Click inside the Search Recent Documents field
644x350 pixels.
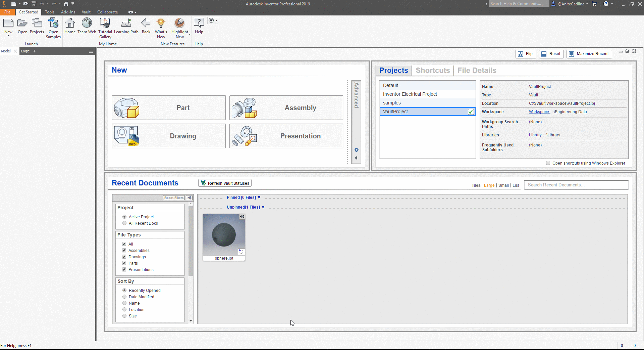[x=576, y=185]
